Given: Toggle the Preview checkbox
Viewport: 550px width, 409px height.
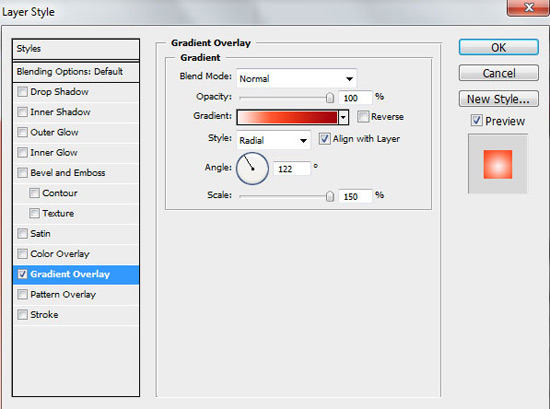Looking at the screenshot, I should tap(476, 120).
